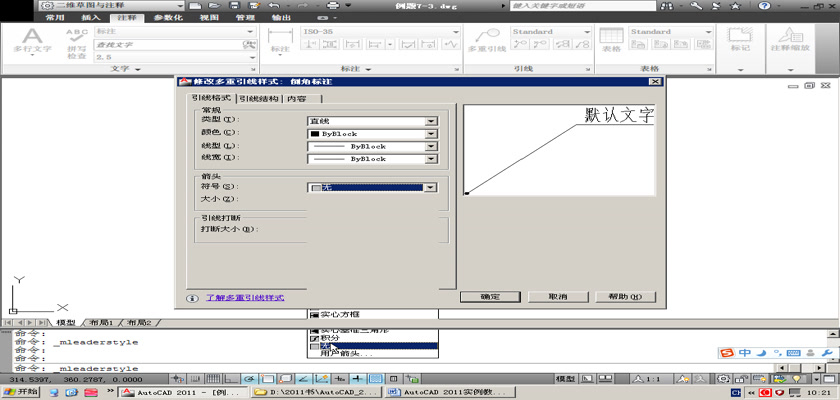Click the help question mark icon
Image resolution: width=840 pixels, height=400 pixels.
pyautogui.click(x=764, y=6)
